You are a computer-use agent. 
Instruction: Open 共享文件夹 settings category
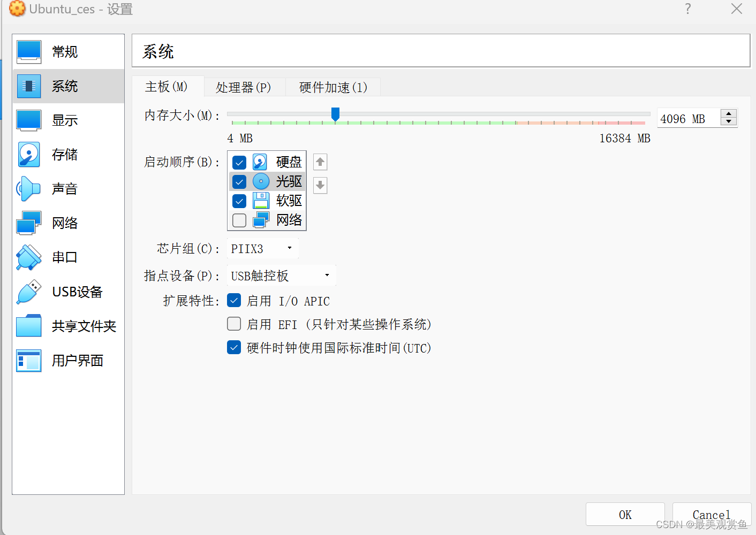pyautogui.click(x=69, y=326)
